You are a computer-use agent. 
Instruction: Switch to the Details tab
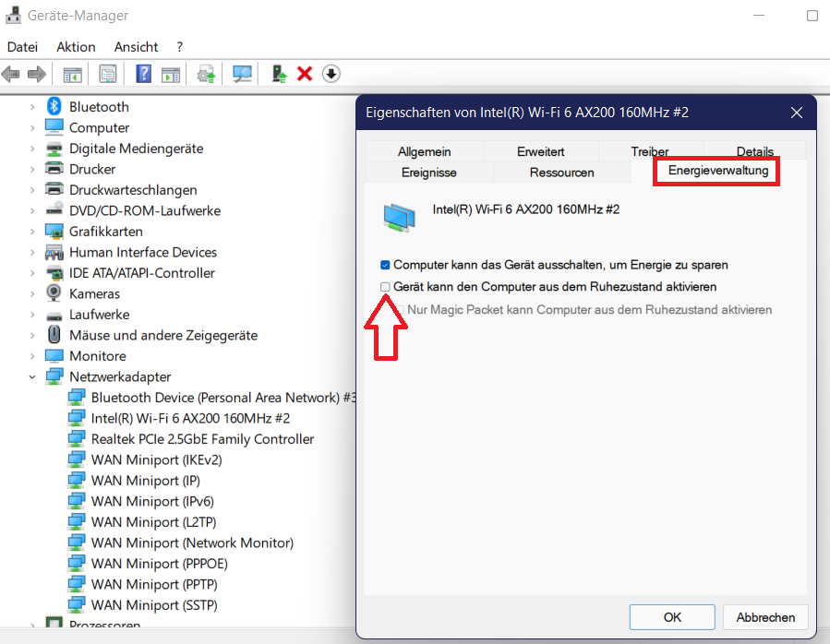point(754,151)
